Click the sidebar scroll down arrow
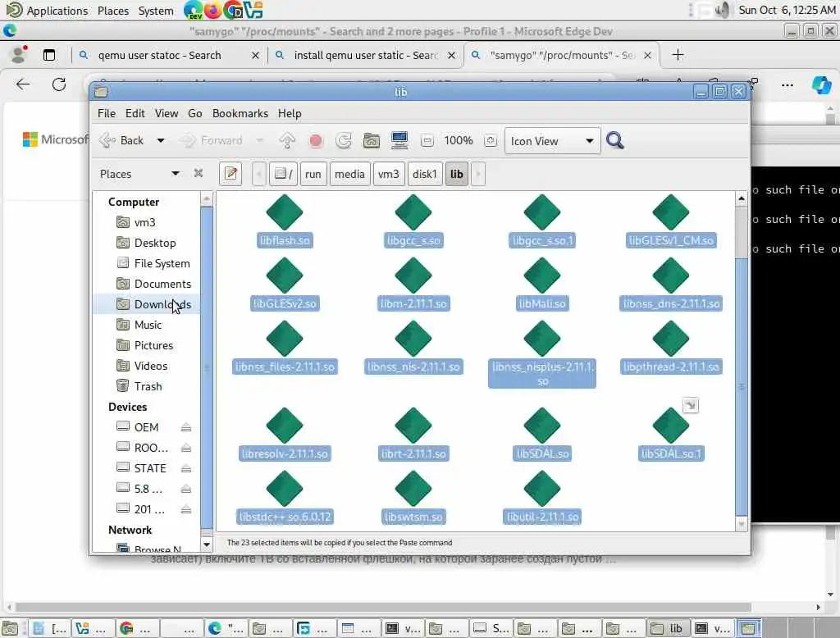Viewport: 840px width, 638px height. 206,545
